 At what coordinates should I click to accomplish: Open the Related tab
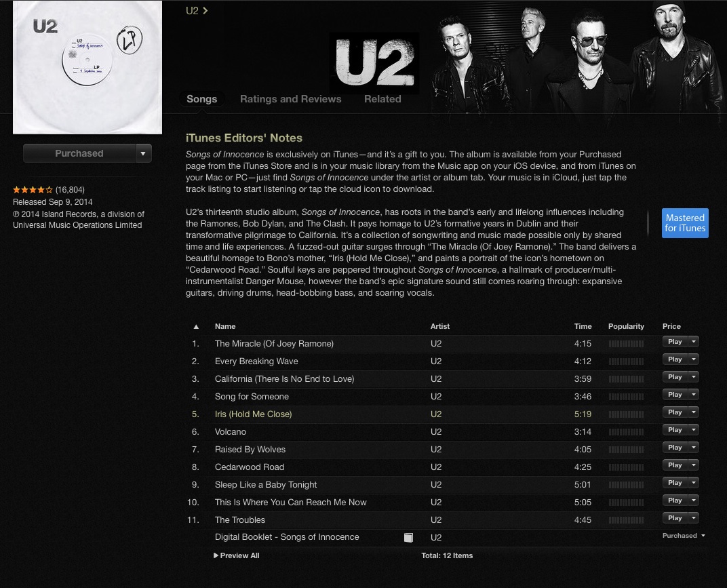(x=382, y=99)
